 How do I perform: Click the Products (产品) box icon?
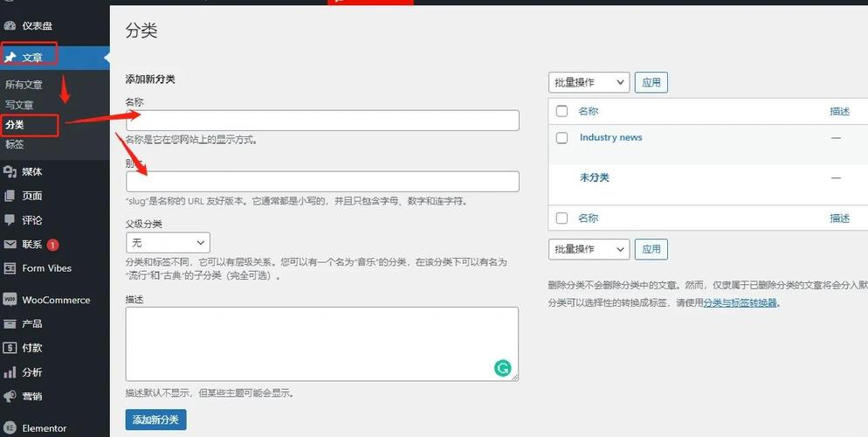click(x=10, y=323)
